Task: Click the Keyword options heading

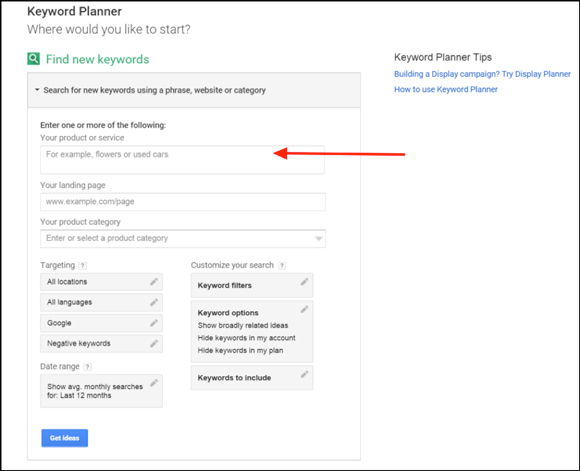Action: point(228,313)
